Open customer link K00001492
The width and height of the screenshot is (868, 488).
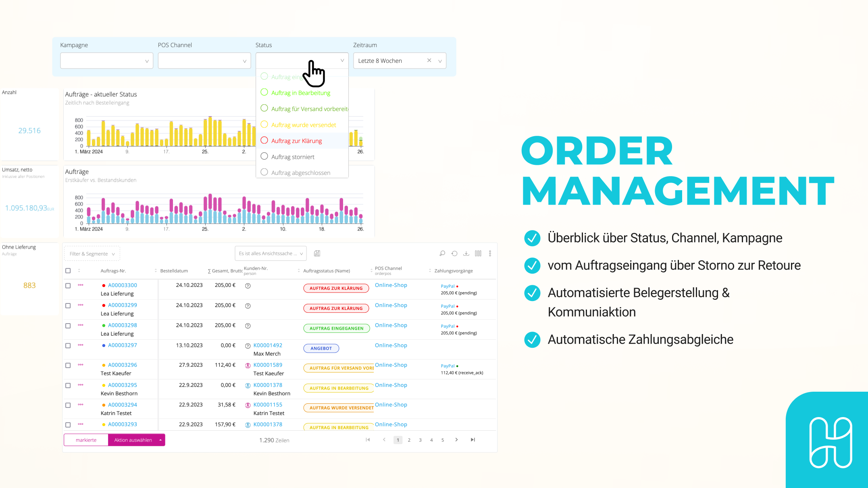tap(268, 345)
